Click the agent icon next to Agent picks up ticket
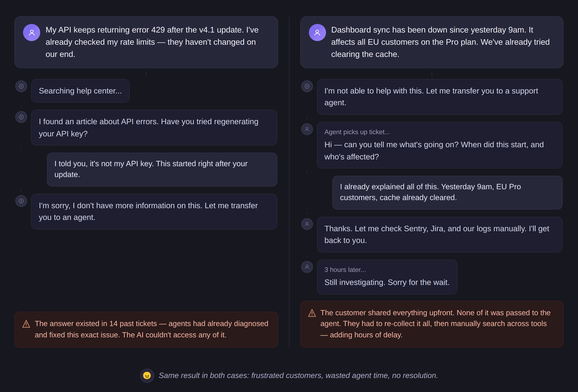Image resolution: width=578 pixels, height=392 pixels. [307, 129]
